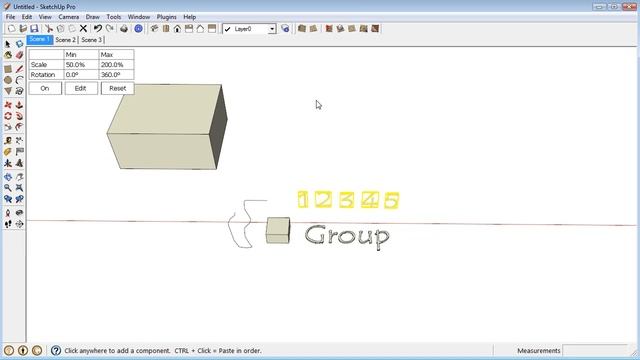Click the Print icon
This screenshot has height=360, width=640.
click(x=124, y=29)
